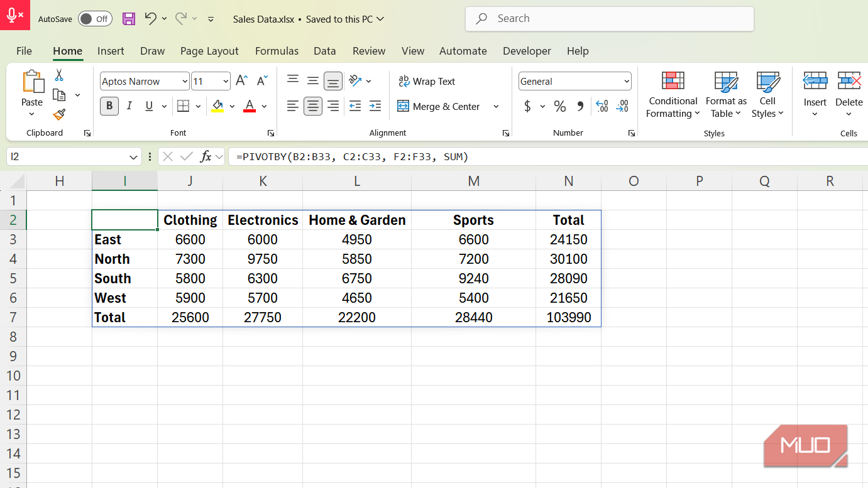
Task: Apply Comma Style format
Action: pos(580,106)
